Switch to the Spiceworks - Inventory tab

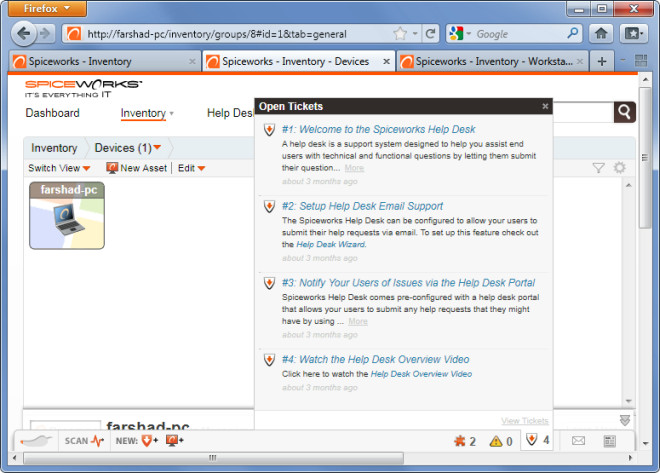(103, 61)
